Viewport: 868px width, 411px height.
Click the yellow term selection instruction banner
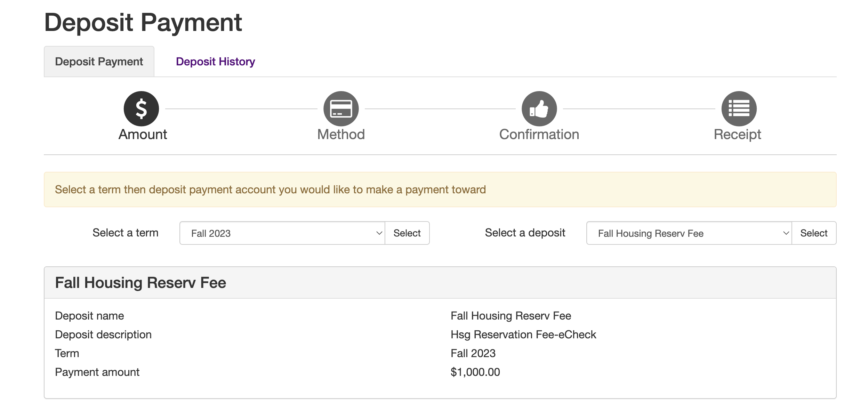[x=440, y=190]
